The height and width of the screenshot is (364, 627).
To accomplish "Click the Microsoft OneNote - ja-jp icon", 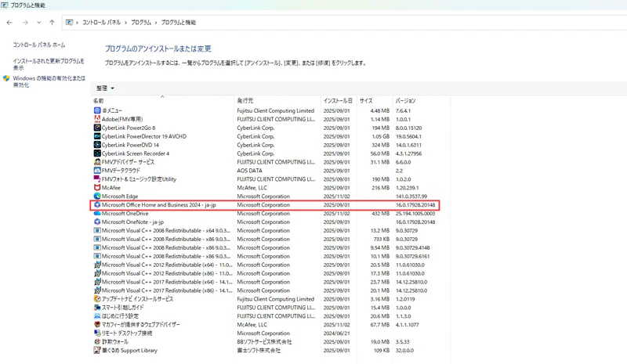I will pos(97,222).
